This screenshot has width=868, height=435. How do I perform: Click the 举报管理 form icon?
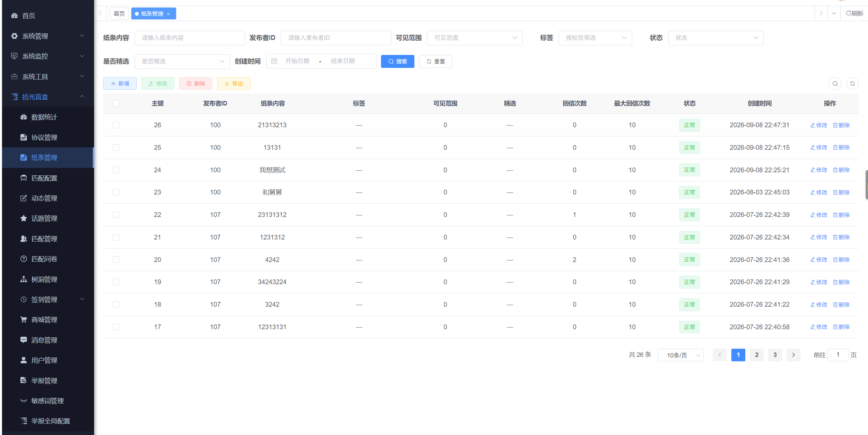pyautogui.click(x=24, y=380)
